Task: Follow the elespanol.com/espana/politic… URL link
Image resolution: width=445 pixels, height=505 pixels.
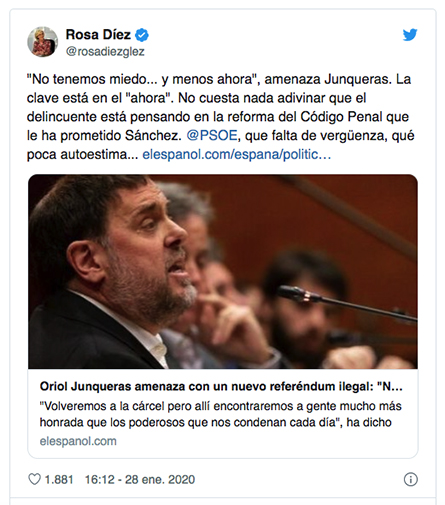Action: (x=237, y=155)
